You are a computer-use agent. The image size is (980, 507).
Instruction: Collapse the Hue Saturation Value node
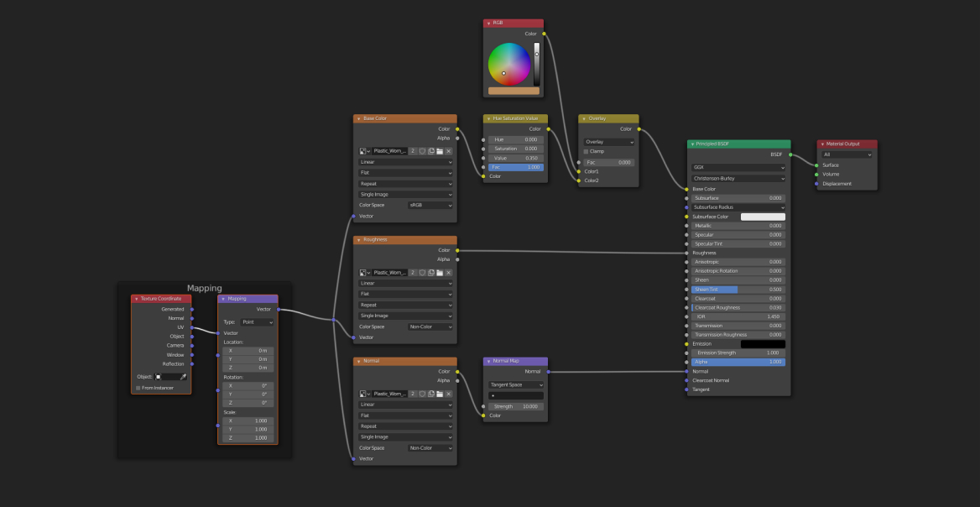(x=488, y=119)
